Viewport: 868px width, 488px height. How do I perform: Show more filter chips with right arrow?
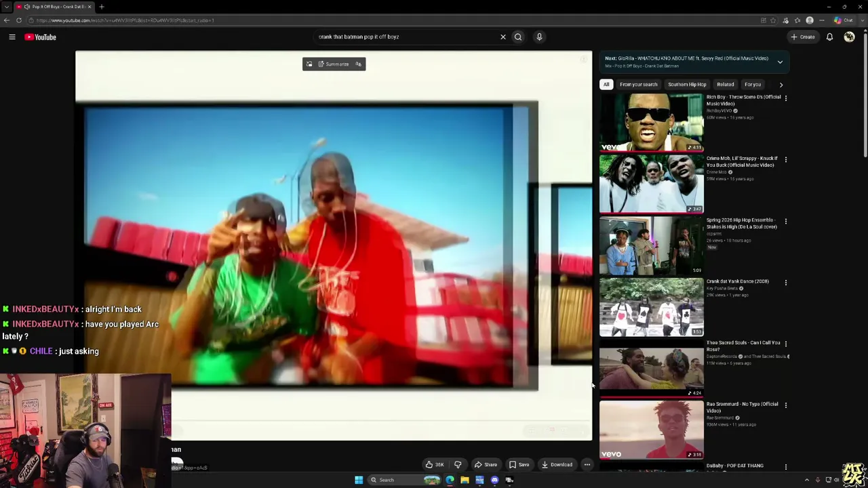pos(781,85)
